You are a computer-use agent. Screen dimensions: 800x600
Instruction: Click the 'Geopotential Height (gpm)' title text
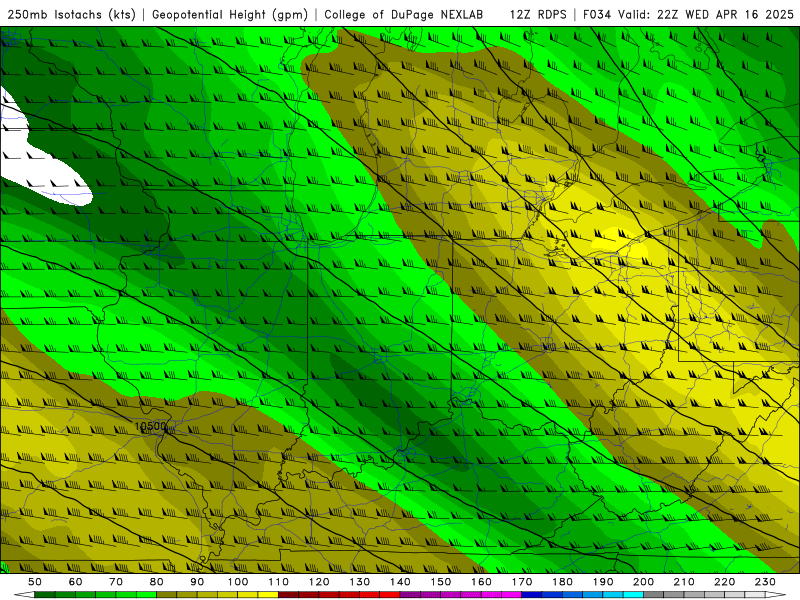230,15
